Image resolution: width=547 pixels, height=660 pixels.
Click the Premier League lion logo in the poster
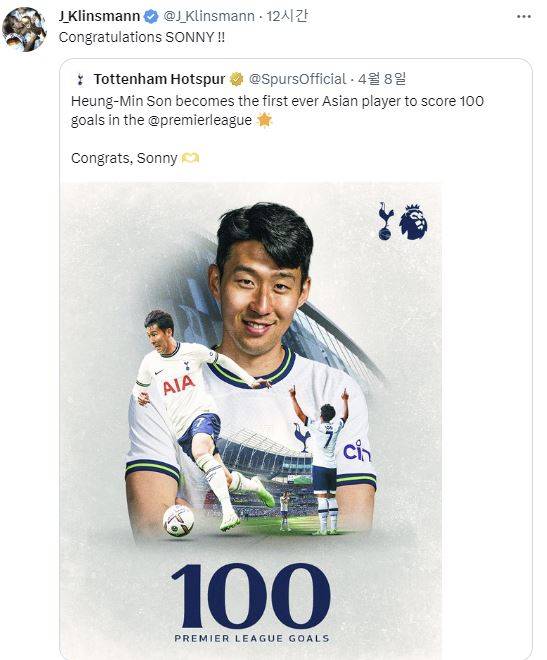(413, 222)
